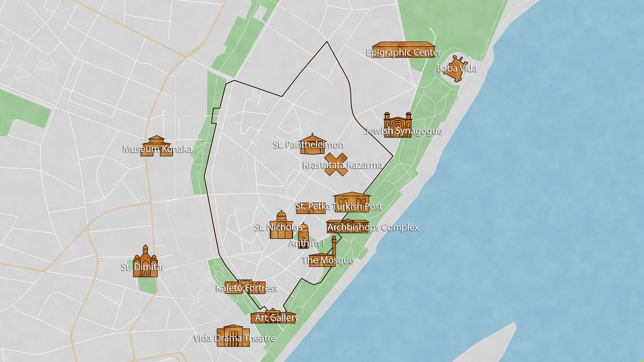Open the Jewish Synagogue landmark icon
644x362 pixels.
click(x=398, y=125)
